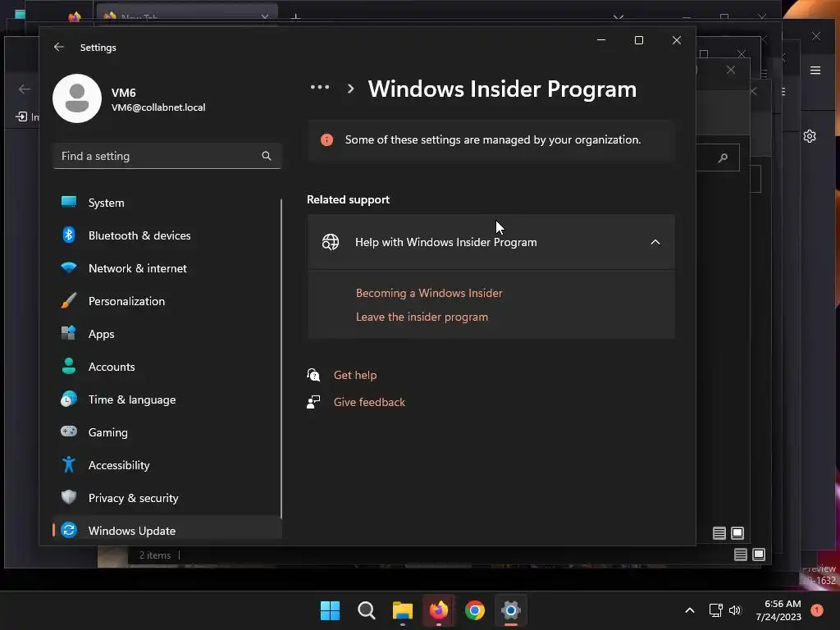This screenshot has width=840, height=630.
Task: Click the Get help headset icon
Action: coord(313,375)
